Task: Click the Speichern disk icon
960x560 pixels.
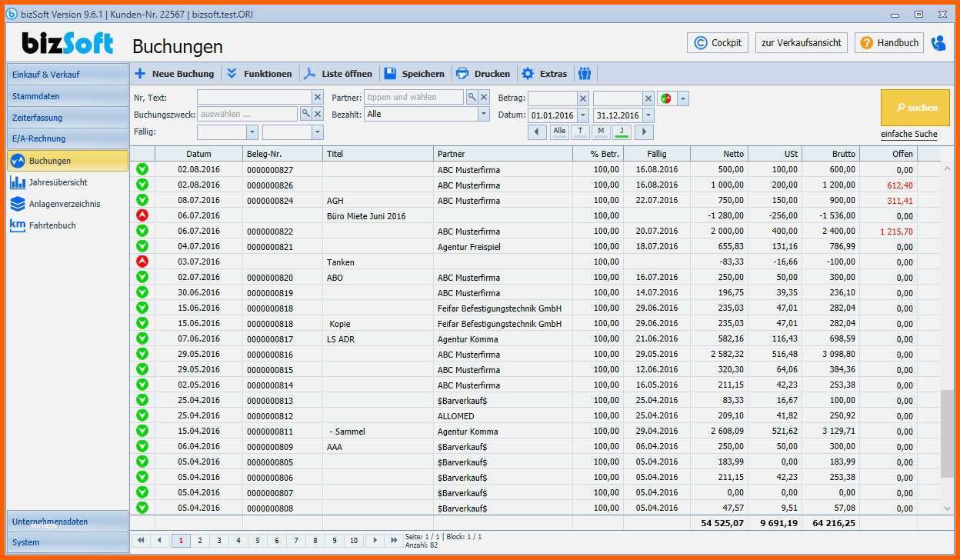Action: pyautogui.click(x=390, y=74)
